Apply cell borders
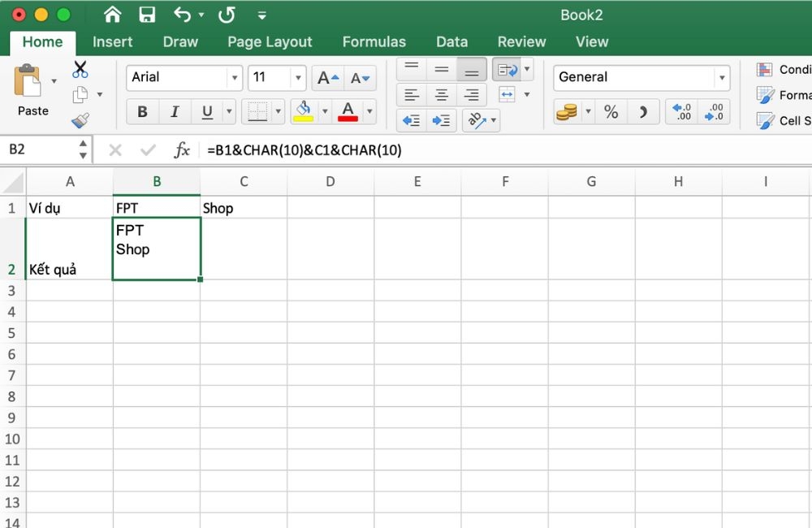 [257, 111]
